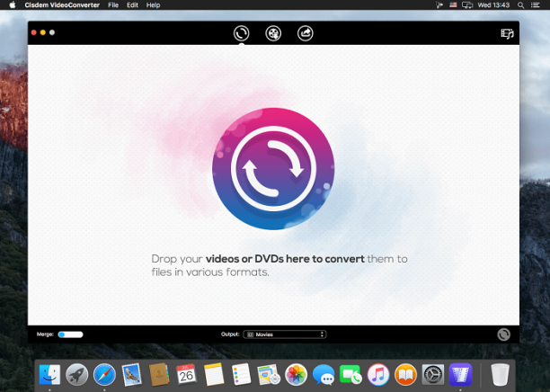This screenshot has width=550, height=392.
Task: Open the Trash in the Dock
Action: (x=500, y=375)
